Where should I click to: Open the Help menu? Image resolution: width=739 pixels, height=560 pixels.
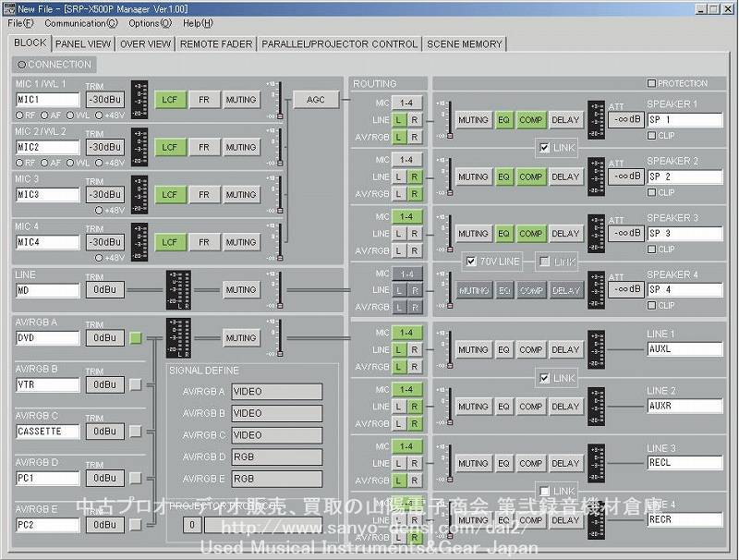tap(198, 23)
